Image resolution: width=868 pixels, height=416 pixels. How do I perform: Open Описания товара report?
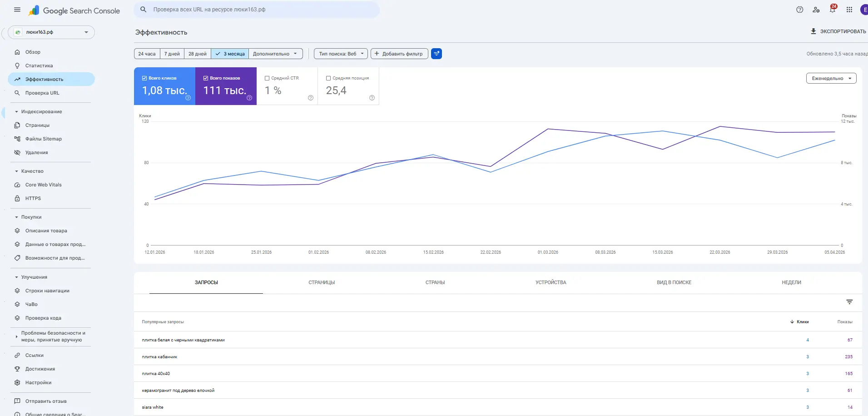coord(51,231)
